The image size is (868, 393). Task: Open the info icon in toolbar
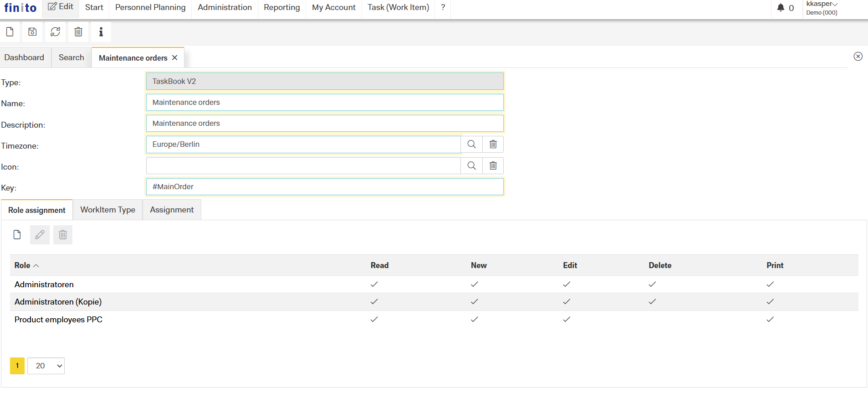click(x=101, y=32)
